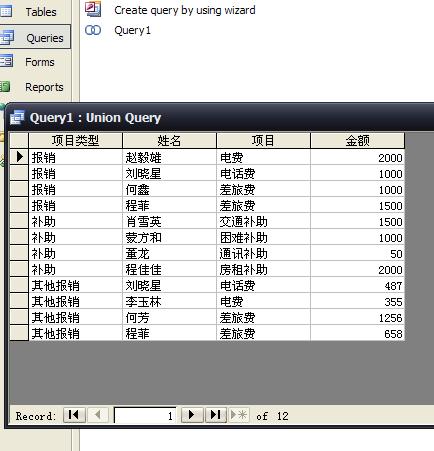Viewport: 434px width, 451px height.
Task: Click the Query1 Union Query window icon
Action: (17, 117)
